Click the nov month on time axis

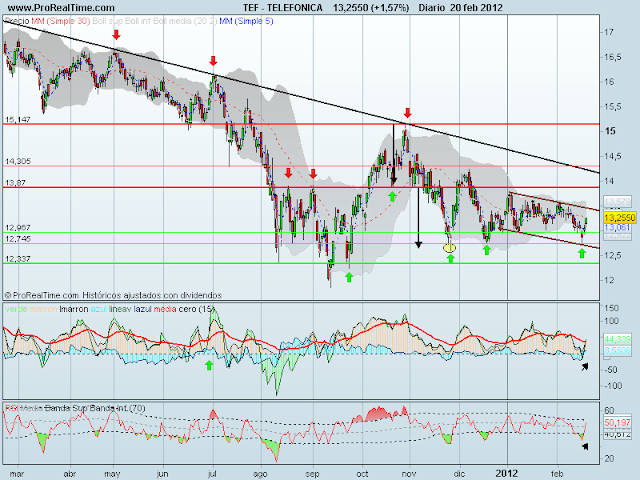point(409,473)
